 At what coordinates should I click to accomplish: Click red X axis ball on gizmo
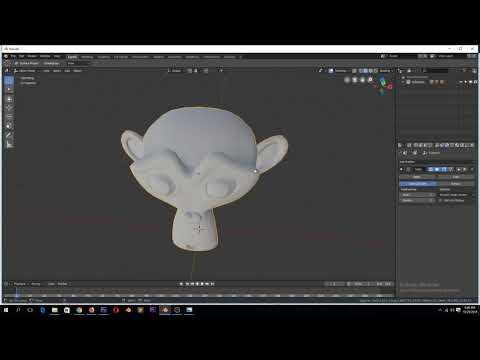390,87
